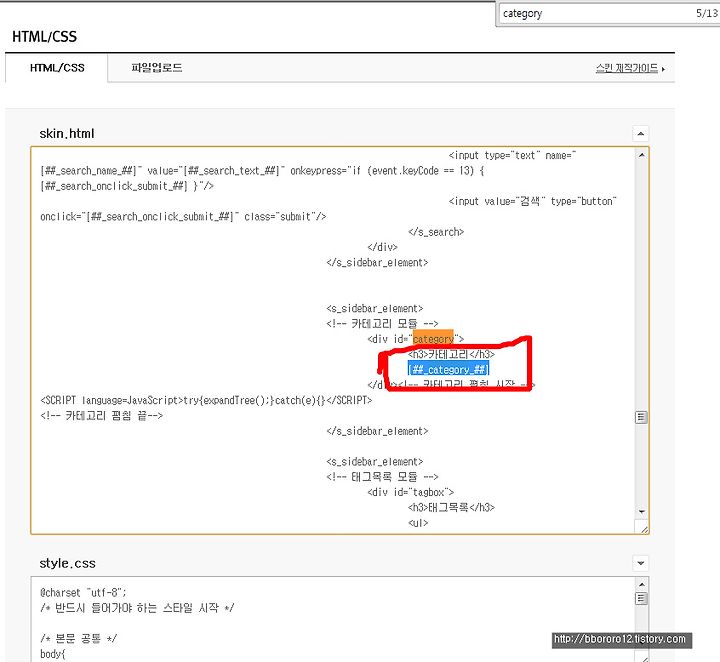This screenshot has width=720, height=662.
Task: Click the <!-- 카테고리 모듈 --> comment
Action: 382,324
